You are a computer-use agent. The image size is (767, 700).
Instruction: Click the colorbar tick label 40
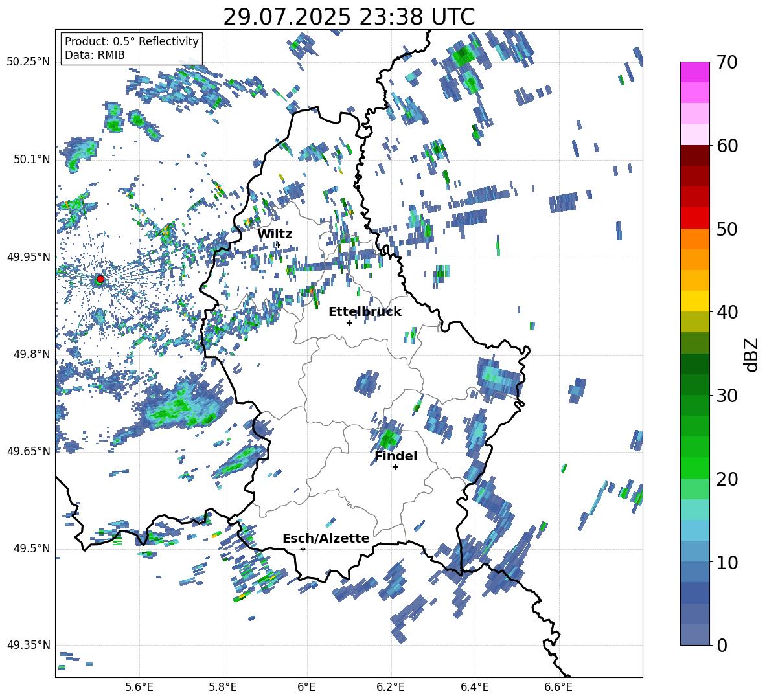727,312
